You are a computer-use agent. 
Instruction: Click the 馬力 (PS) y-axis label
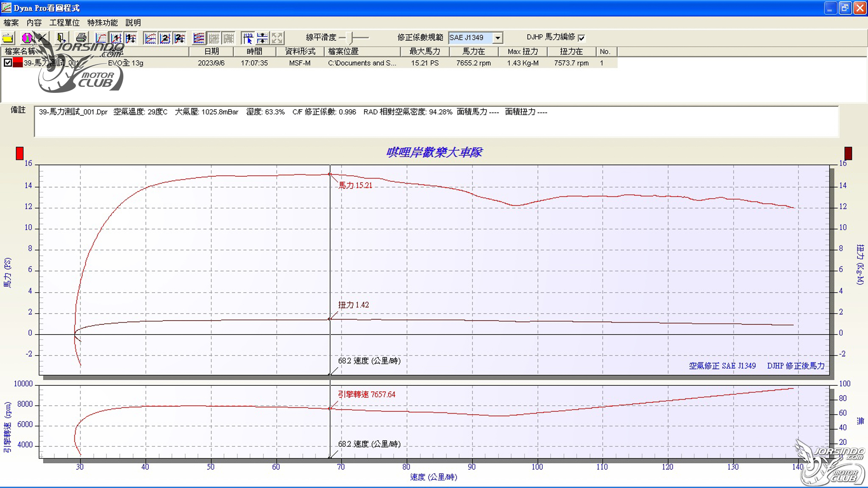8,273
